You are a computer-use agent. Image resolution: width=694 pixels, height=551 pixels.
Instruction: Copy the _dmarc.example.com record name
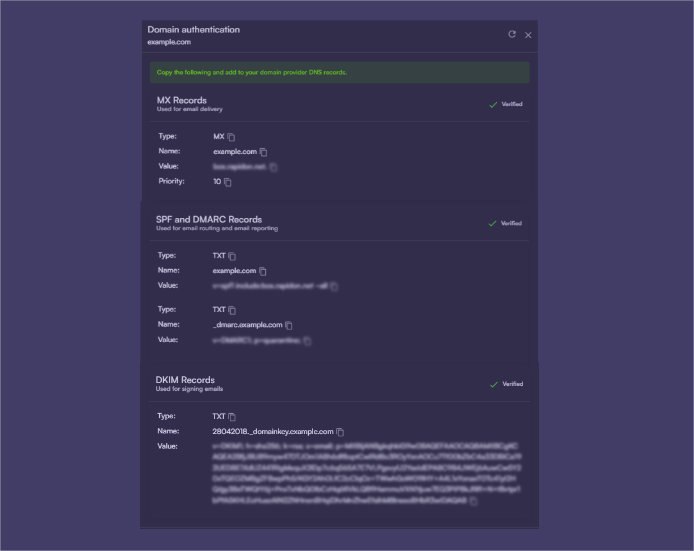[x=289, y=325]
